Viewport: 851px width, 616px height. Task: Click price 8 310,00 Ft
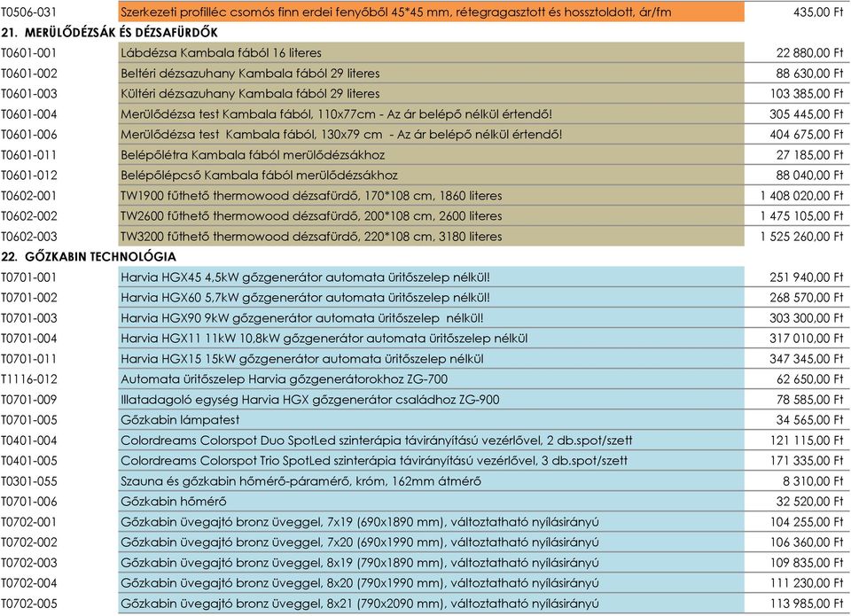click(x=813, y=481)
